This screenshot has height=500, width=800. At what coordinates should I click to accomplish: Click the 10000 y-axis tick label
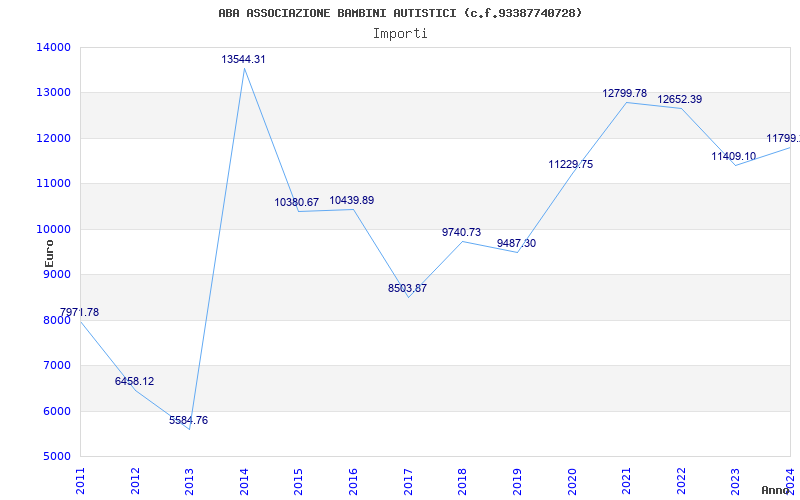pyautogui.click(x=53, y=229)
